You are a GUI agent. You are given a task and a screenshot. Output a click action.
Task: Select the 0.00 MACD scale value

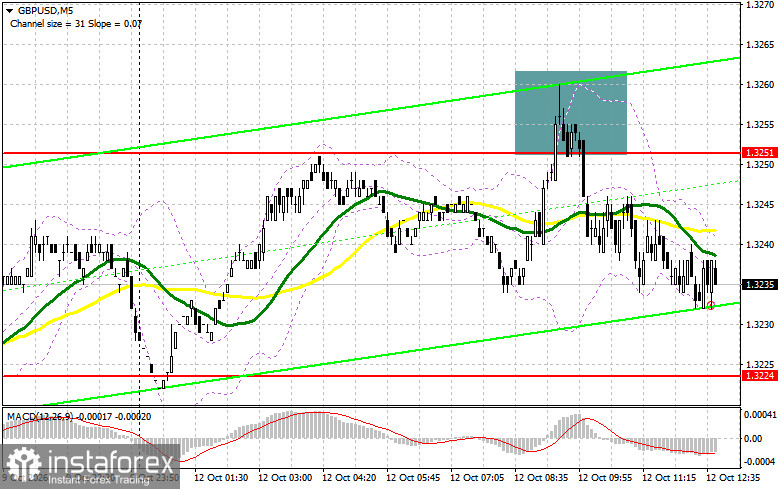click(752, 439)
